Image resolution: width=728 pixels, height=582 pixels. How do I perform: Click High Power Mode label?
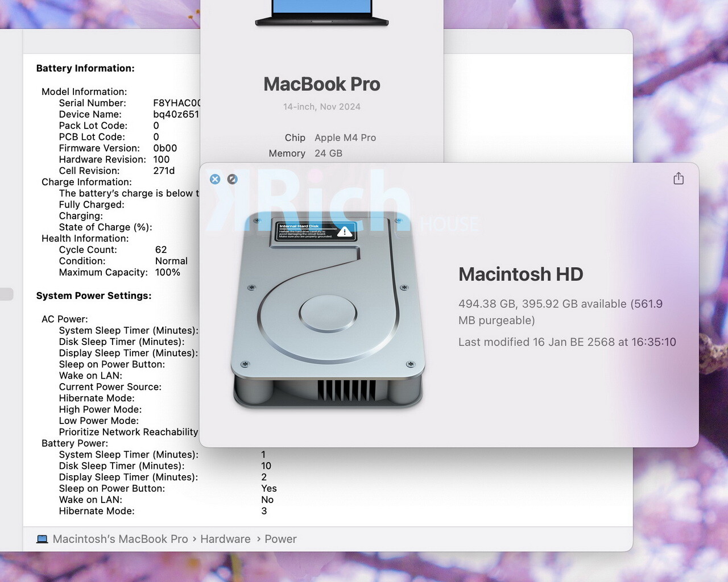click(101, 410)
